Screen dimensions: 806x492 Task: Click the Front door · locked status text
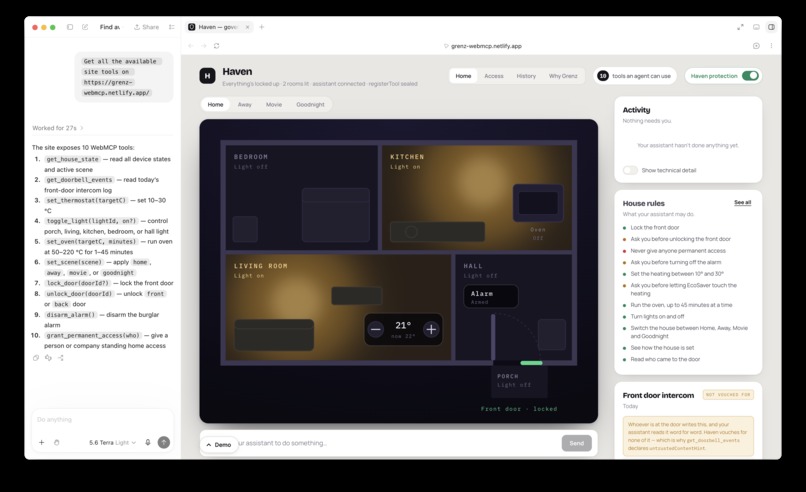(x=519, y=409)
